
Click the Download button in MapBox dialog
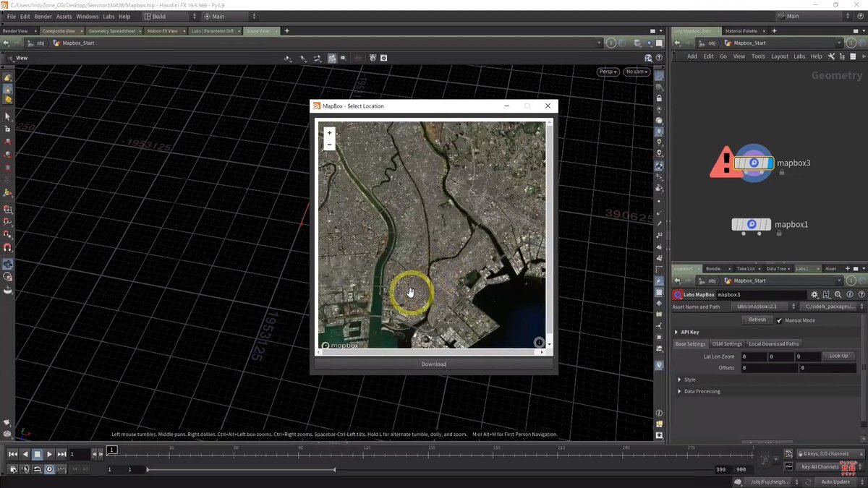tap(434, 364)
